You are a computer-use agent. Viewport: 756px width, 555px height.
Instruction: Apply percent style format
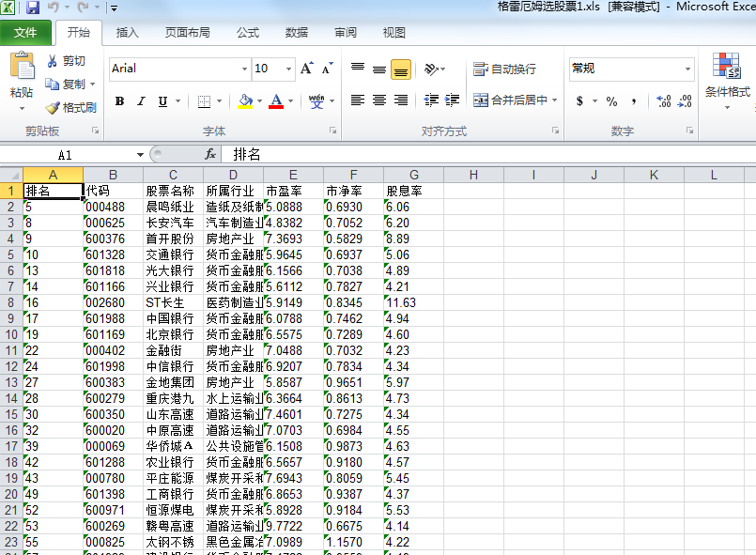click(611, 101)
